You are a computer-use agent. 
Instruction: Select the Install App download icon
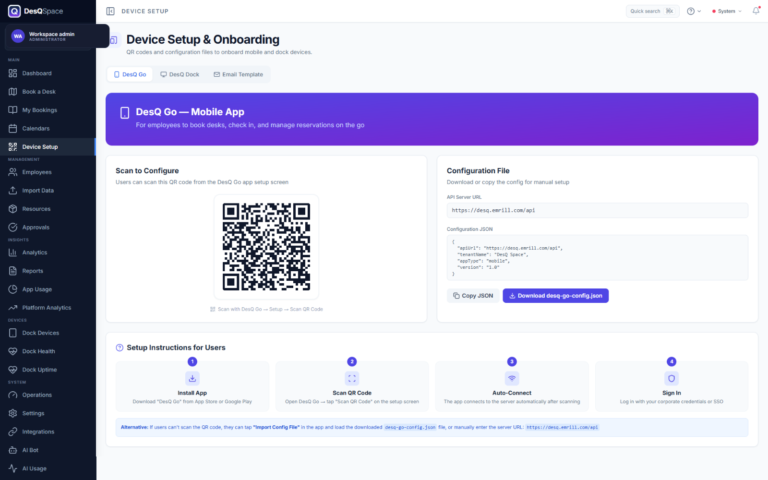click(x=192, y=378)
